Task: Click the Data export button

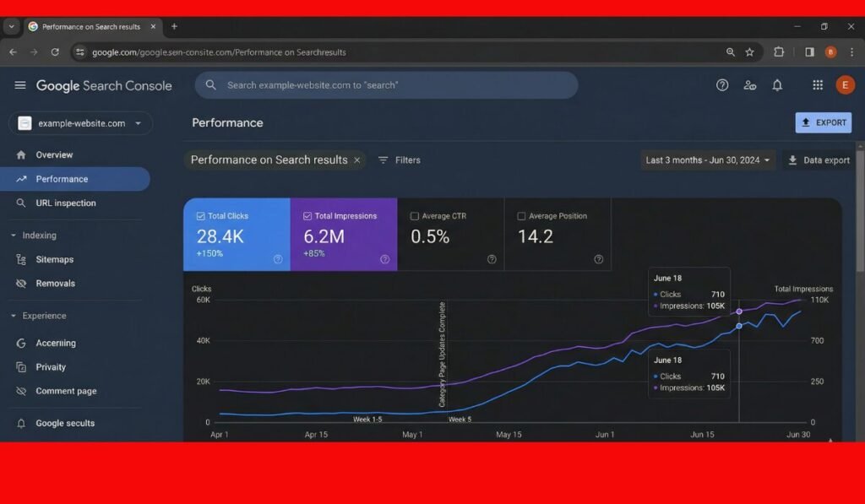Action: pos(818,160)
